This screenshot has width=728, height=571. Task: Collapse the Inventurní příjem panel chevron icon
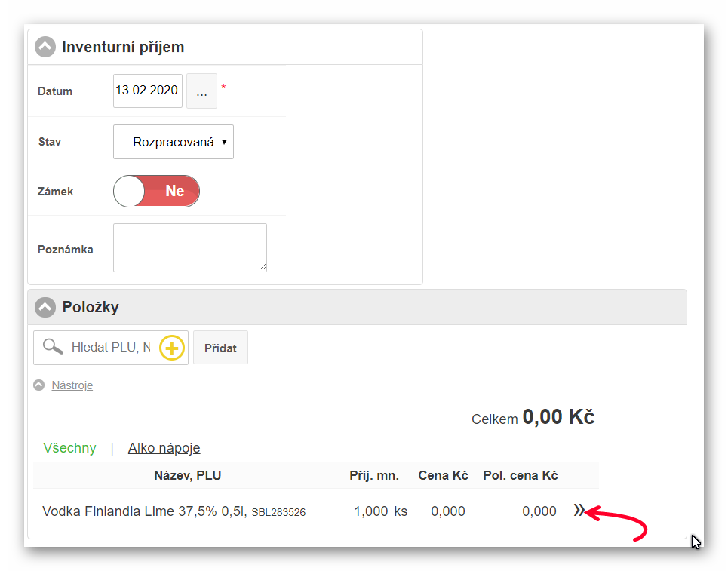pyautogui.click(x=45, y=47)
